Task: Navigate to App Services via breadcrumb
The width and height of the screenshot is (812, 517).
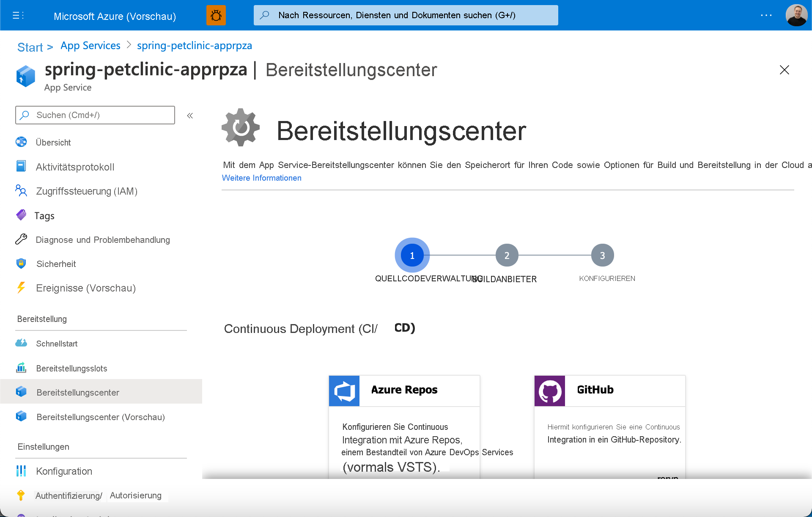Action: (x=90, y=45)
